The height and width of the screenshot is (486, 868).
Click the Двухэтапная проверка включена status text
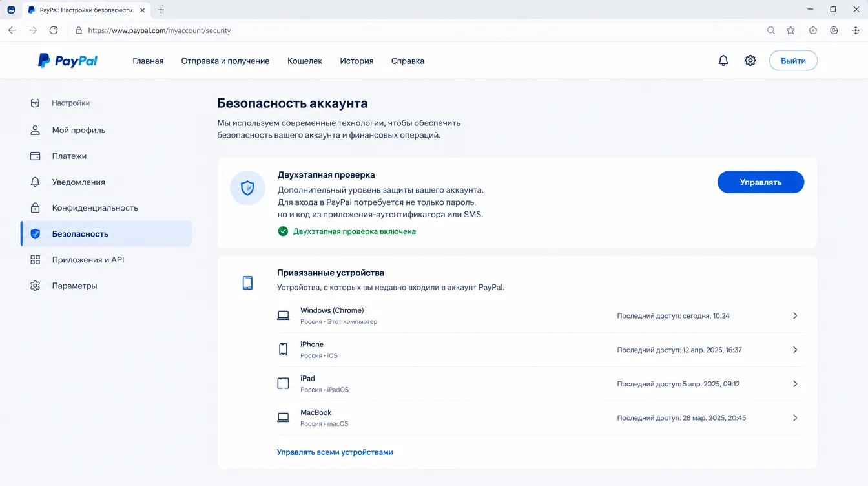point(355,231)
